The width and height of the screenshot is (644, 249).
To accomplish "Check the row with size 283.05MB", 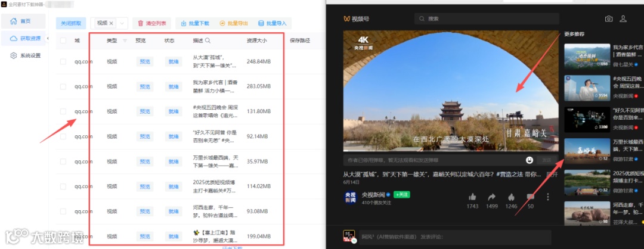I will point(63,86).
